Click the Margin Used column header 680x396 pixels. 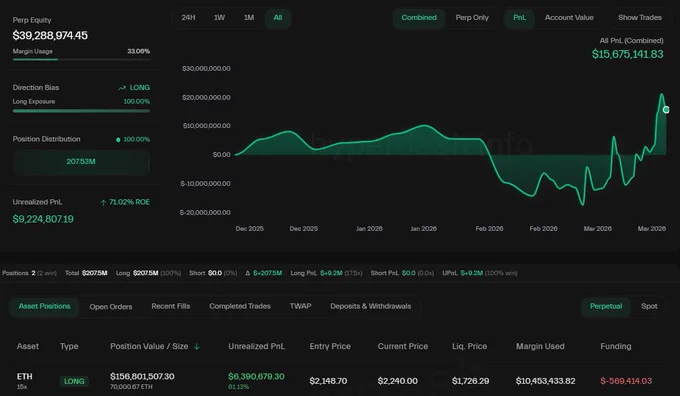(x=540, y=347)
